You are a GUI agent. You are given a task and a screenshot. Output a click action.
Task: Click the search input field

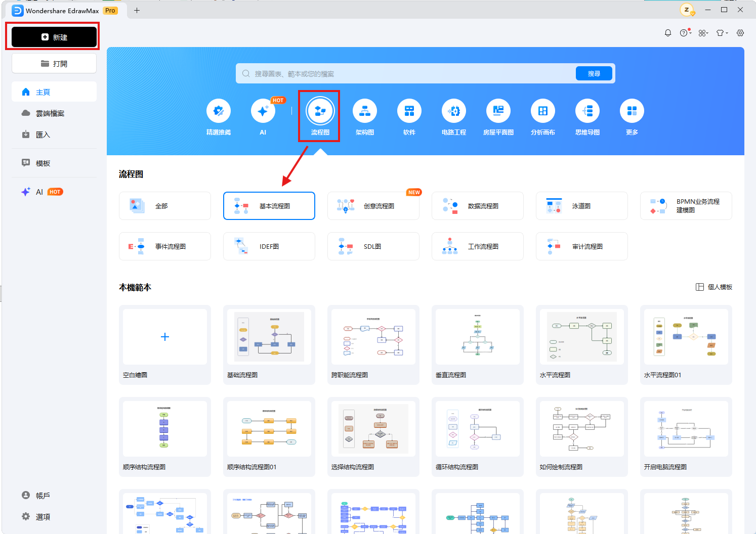pos(406,73)
